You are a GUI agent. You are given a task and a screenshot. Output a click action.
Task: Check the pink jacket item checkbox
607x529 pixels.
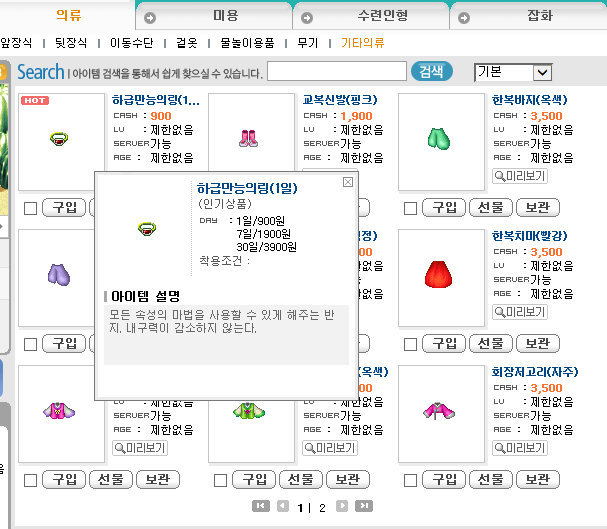coord(30,481)
